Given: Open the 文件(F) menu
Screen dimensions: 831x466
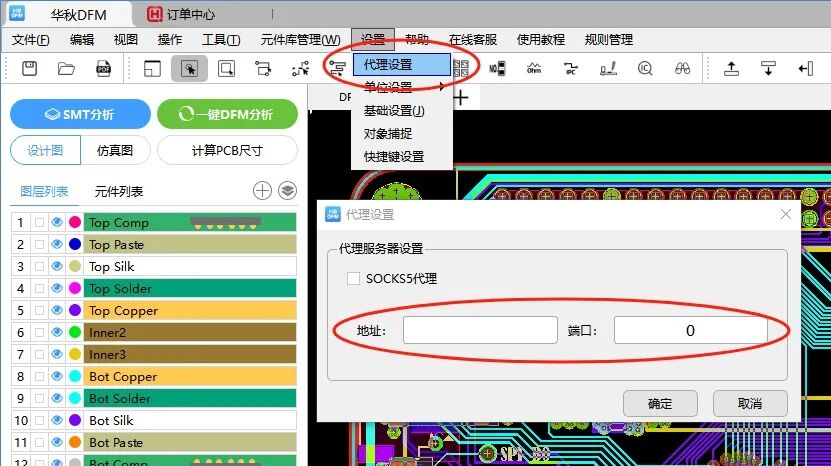Looking at the screenshot, I should click(x=31, y=40).
